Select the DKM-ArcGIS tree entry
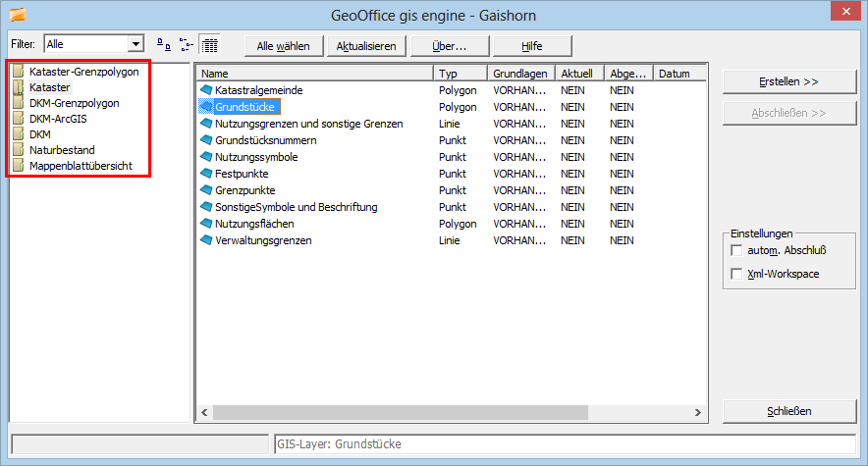Screen dimensions: 868x466 pos(58,119)
